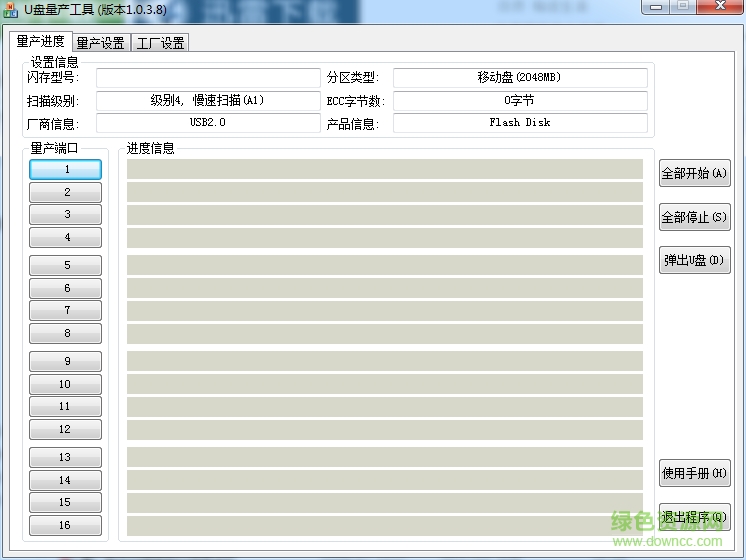Click the U盘量产工具 title bar app icon

click(x=10, y=10)
